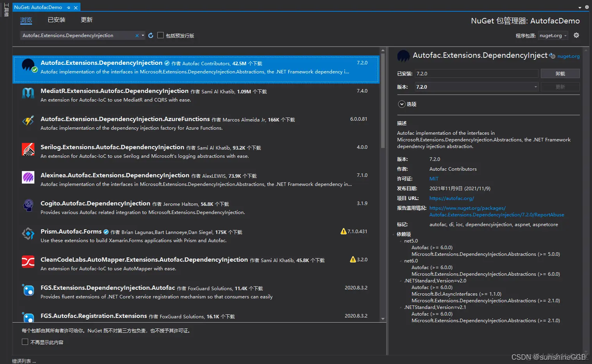Collapse the dependencies section
Screen dimensions: 592x364
[x=393, y=234]
